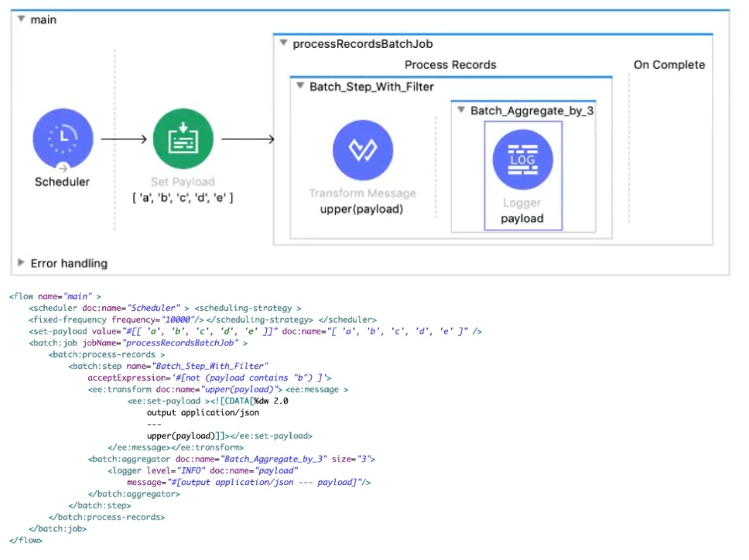The width and height of the screenshot is (749, 560).
Task: Click the Process Records phase heading
Action: (450, 65)
